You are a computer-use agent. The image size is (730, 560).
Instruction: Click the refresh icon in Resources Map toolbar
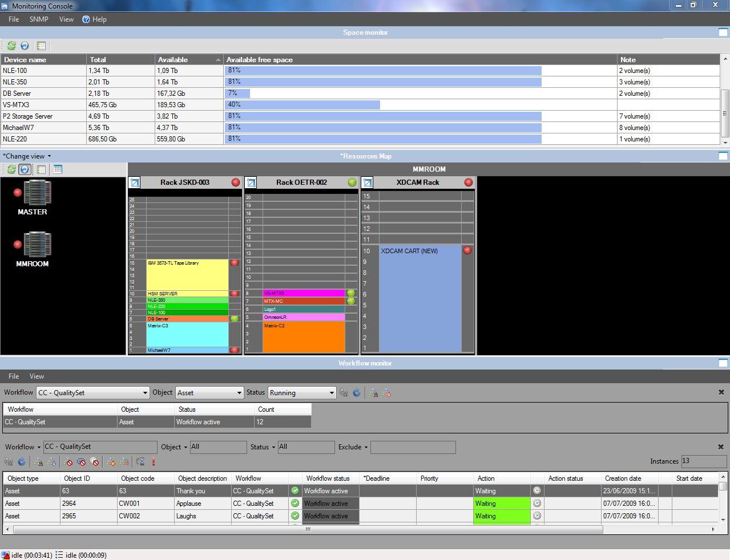pos(11,169)
